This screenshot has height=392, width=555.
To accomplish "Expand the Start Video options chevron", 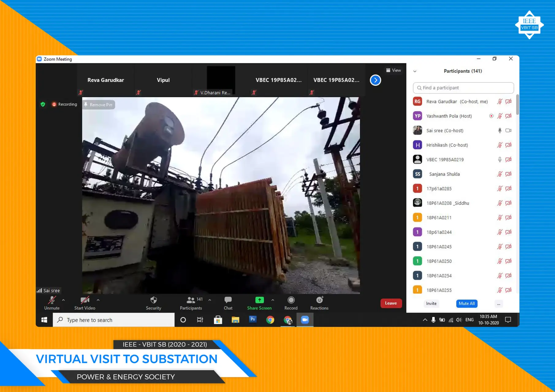I will click(98, 300).
